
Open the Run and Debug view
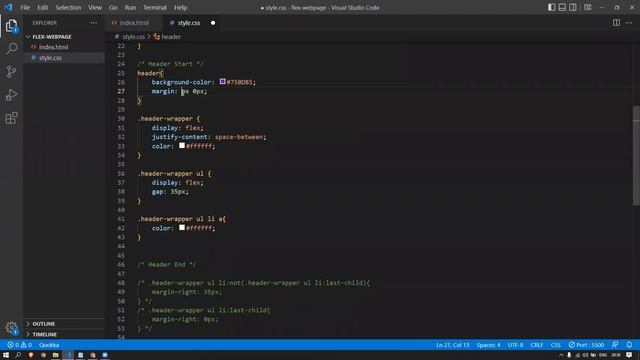[11, 95]
